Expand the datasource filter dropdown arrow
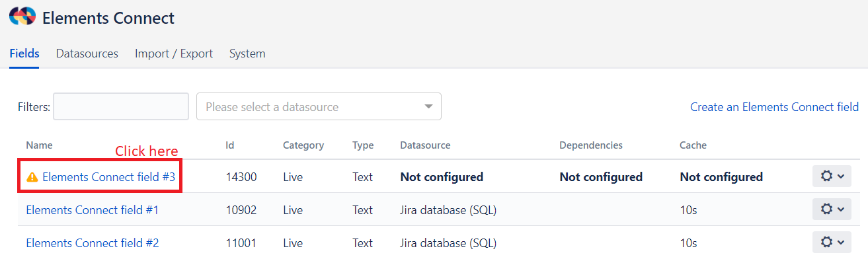The image size is (868, 259). 428,106
